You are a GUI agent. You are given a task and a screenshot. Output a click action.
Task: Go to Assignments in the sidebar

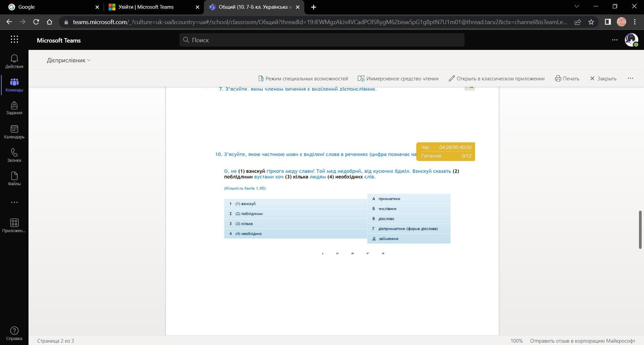(14, 108)
